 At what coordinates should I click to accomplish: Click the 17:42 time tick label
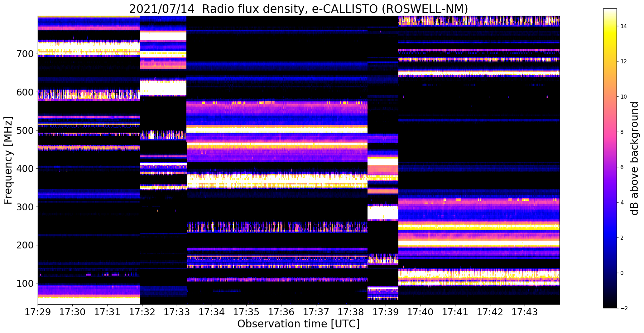490,312
